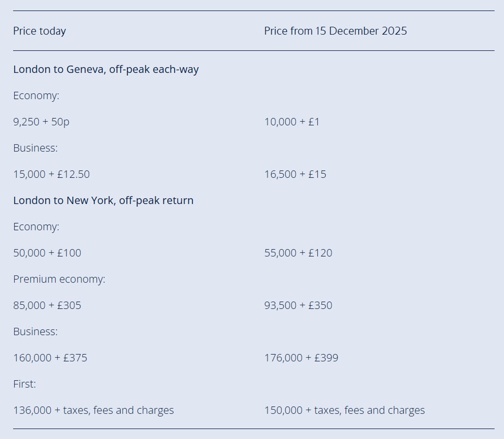The height and width of the screenshot is (439, 504).
Task: Click "150,000 + taxes, fees and charges" text
Action: point(344,410)
